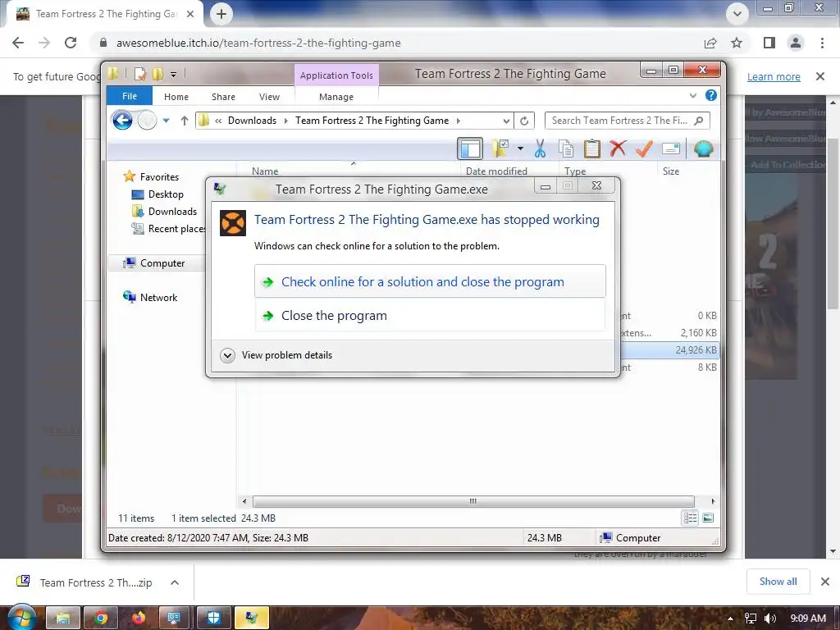Screen dimensions: 840x630
Task: Reload the Chrome page
Action: [x=71, y=43]
